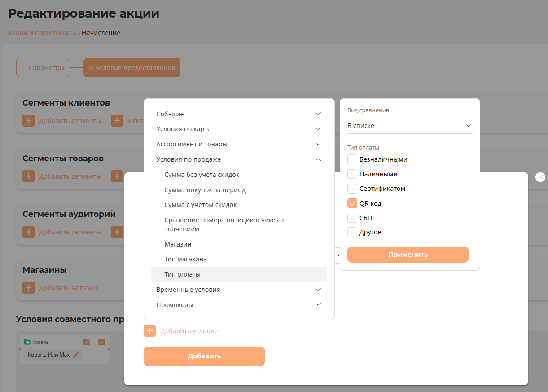Click the plus icon beside Добавить условие
This screenshot has width=548, height=392.
pos(149,331)
